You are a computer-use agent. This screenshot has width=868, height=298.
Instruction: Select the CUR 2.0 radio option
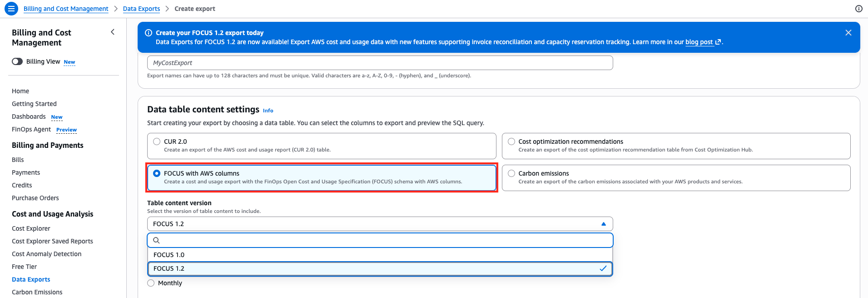[x=157, y=141]
